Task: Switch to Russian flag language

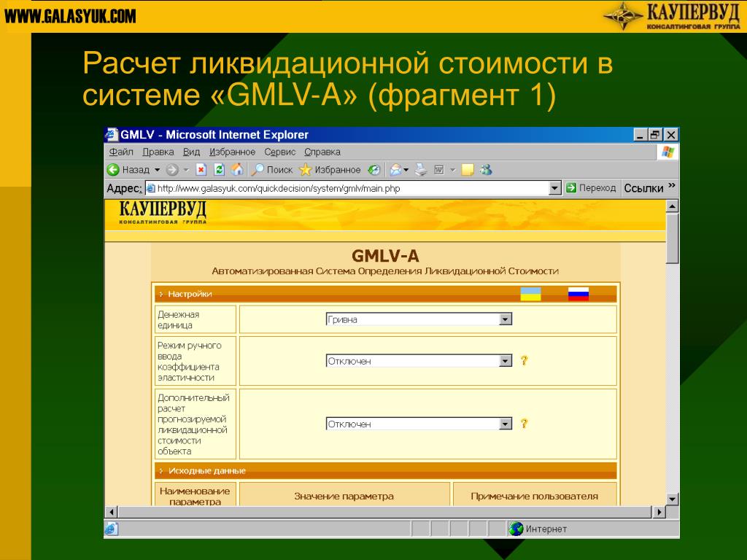Action: 578,294
